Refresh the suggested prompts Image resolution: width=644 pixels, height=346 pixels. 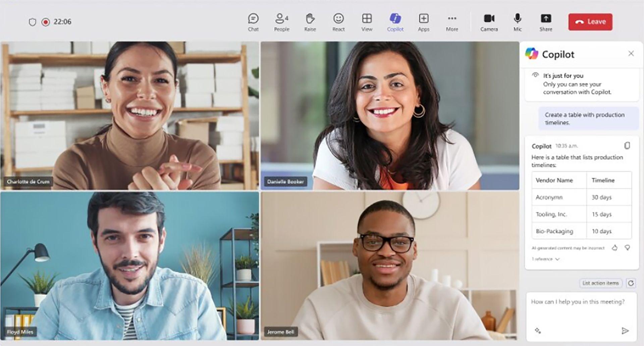[x=631, y=283]
